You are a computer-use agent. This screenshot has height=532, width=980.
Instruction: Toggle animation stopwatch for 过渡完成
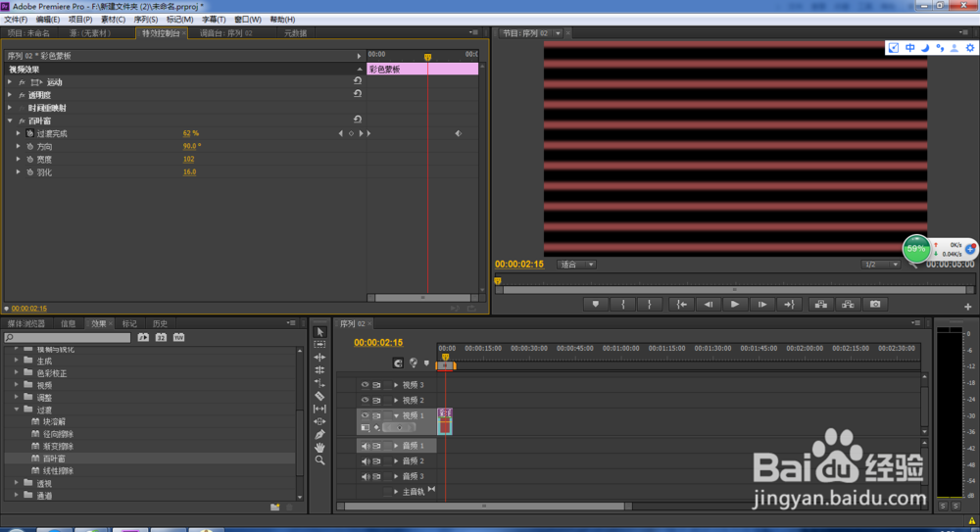click(x=30, y=134)
